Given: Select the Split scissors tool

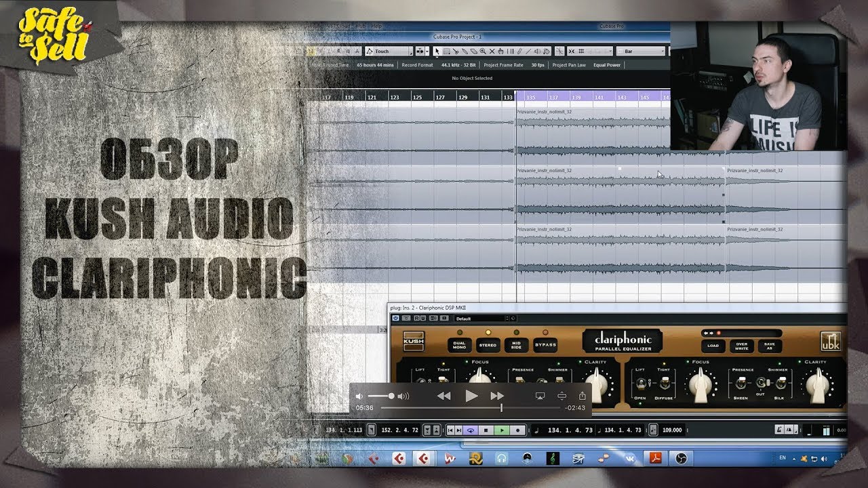Looking at the screenshot, I should pyautogui.click(x=456, y=51).
